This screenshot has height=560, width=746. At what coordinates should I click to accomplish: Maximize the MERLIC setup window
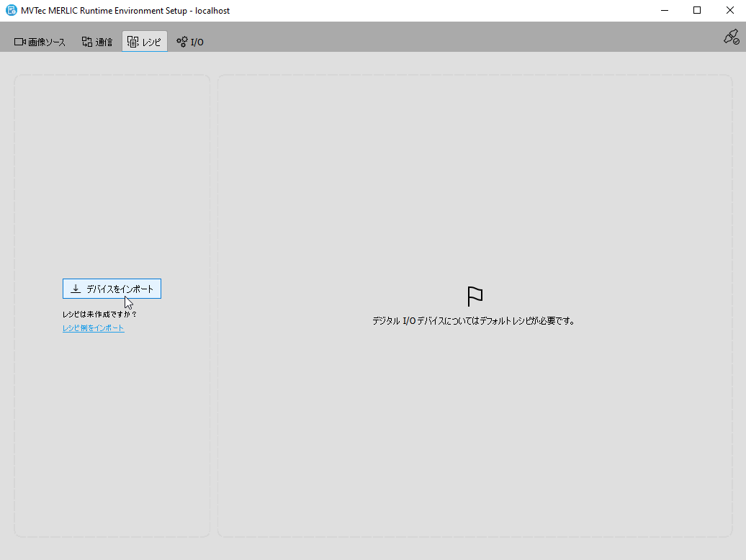click(696, 11)
